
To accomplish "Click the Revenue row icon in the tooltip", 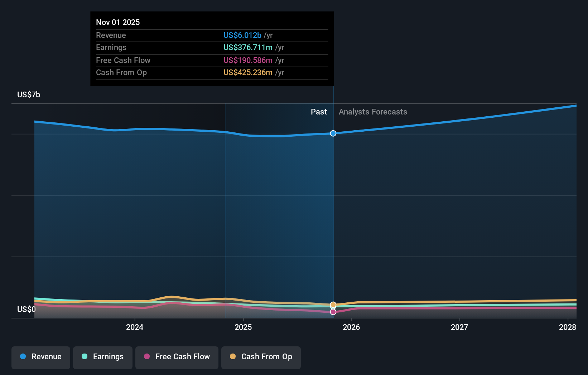I will (x=111, y=35).
